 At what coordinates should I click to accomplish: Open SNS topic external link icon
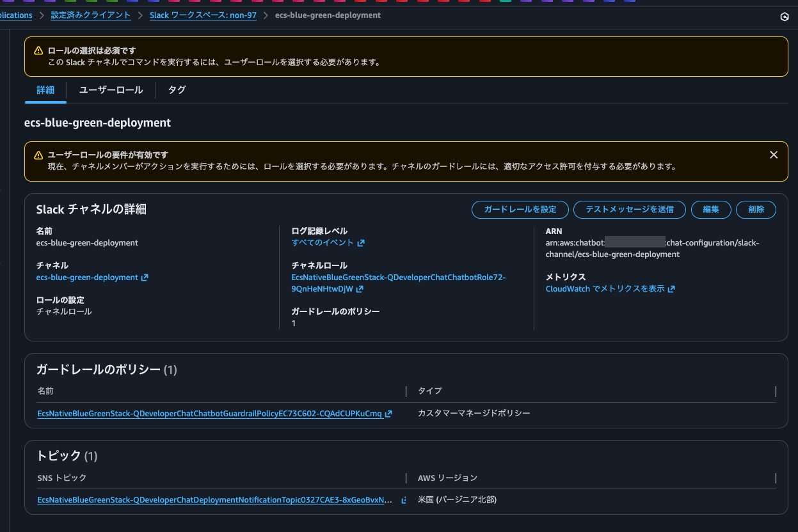[403, 500]
